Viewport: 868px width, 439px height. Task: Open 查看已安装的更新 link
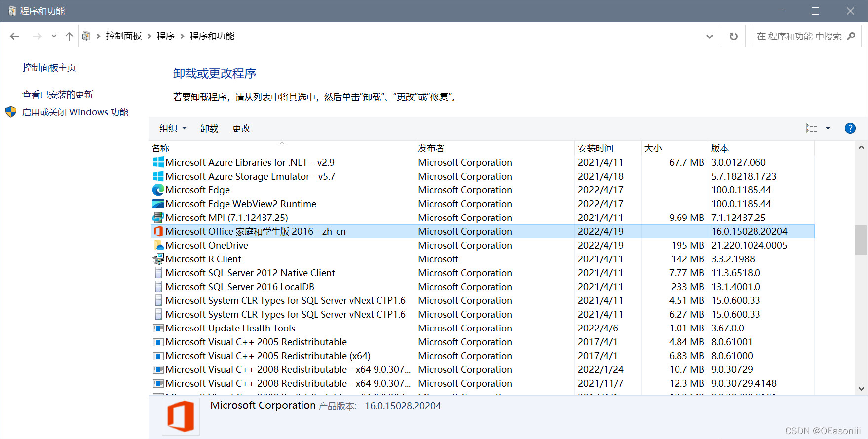[58, 94]
